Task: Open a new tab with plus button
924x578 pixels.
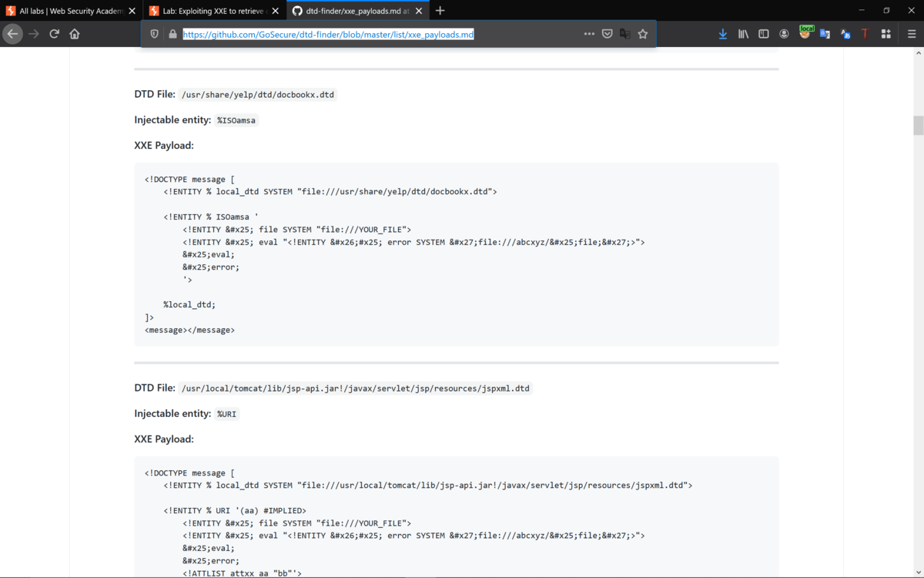Action: click(x=440, y=11)
